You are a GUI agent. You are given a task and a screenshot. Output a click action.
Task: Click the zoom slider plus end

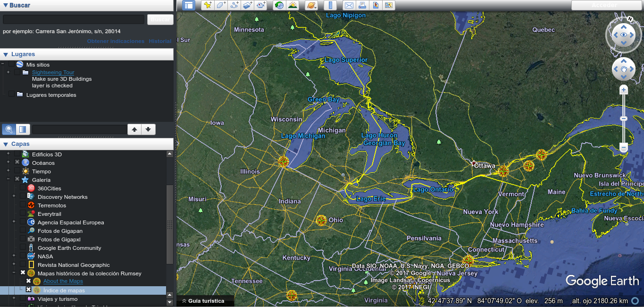(x=624, y=90)
